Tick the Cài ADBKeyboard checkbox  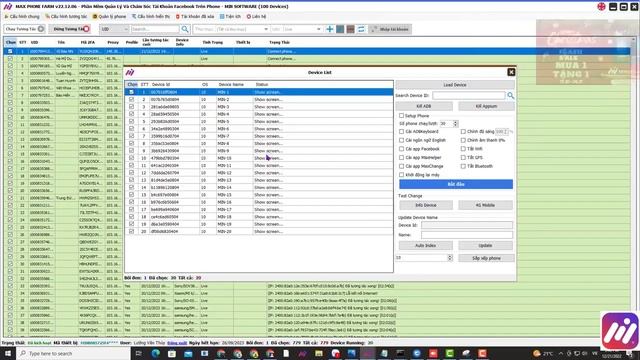click(402, 131)
